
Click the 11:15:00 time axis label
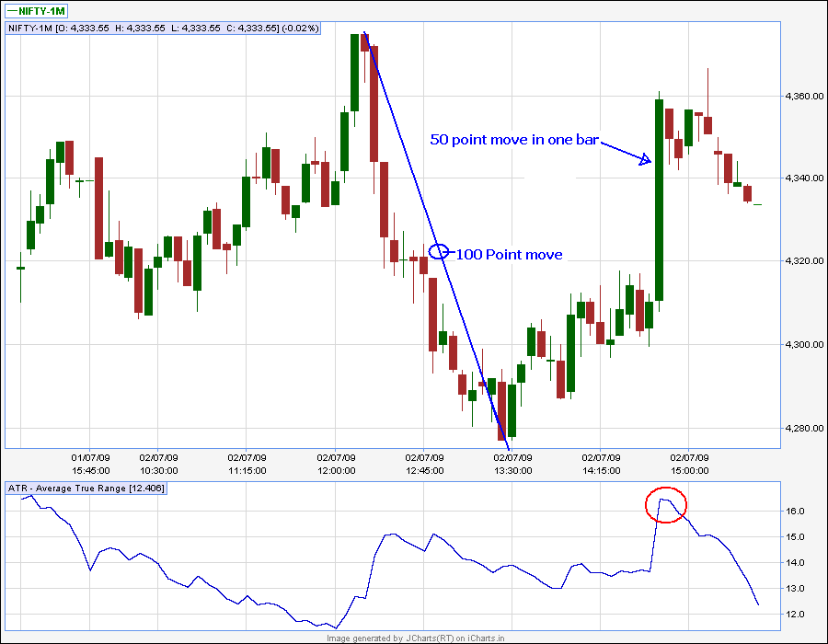click(x=247, y=470)
